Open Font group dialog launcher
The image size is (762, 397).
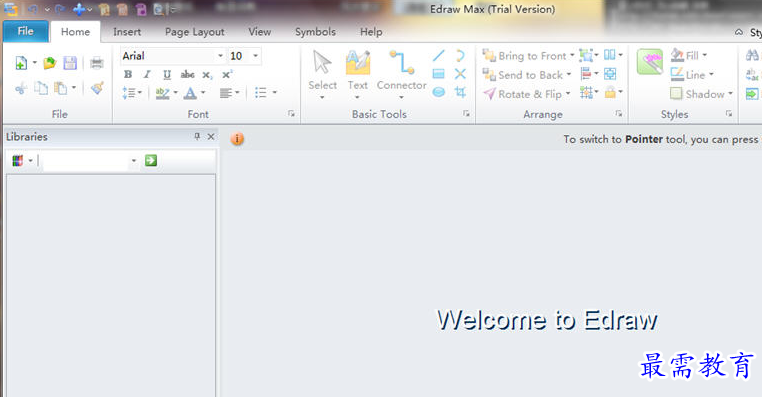[x=291, y=113]
